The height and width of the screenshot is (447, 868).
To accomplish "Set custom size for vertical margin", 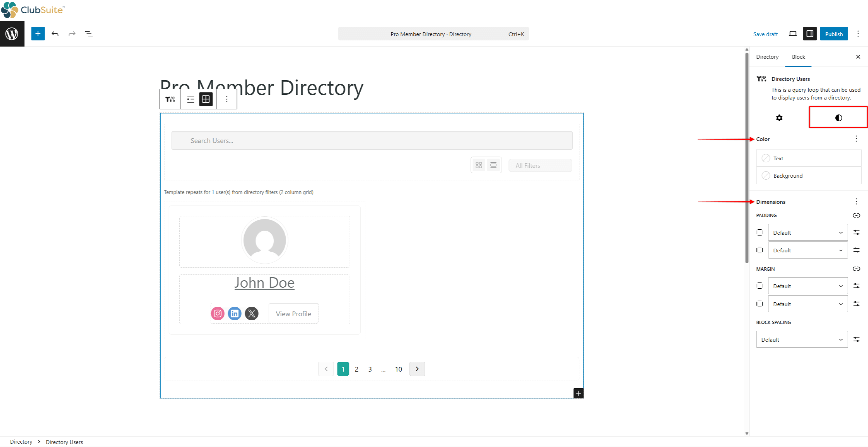I will (x=856, y=286).
